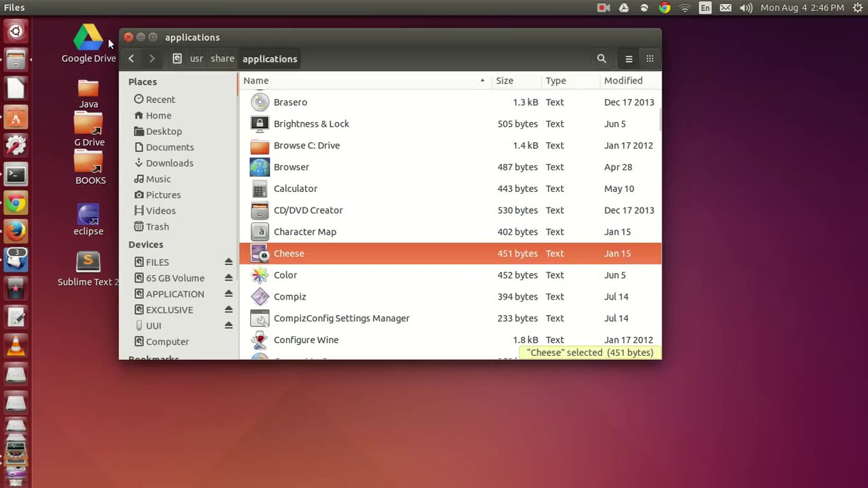
Task: Navigate to the share path segment
Action: (222, 59)
